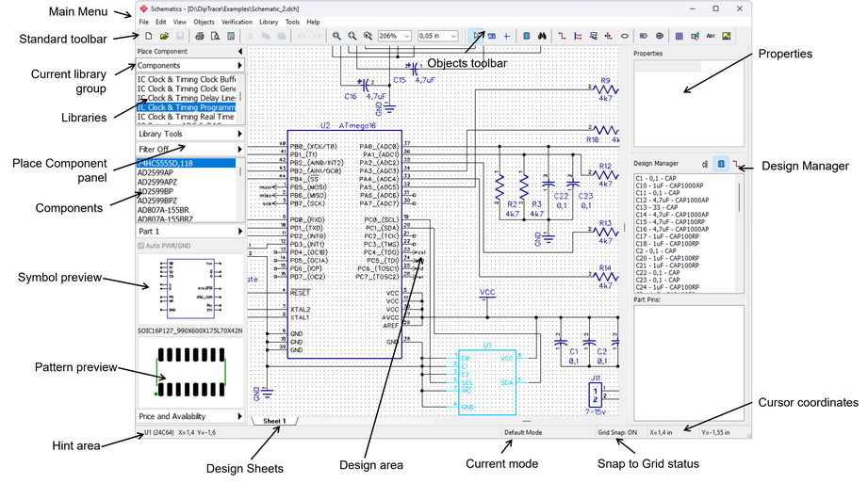Image resolution: width=868 pixels, height=483 pixels.
Task: Select library IC Clock & Timing Clock Buff
Action: pos(187,80)
